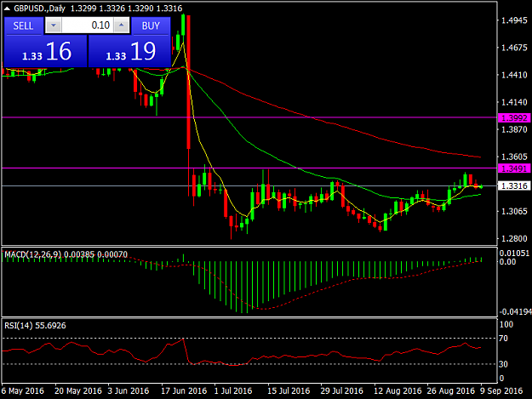Select the 1.3491 magenta price level label
This screenshot has height=399, width=532.
tap(514, 168)
